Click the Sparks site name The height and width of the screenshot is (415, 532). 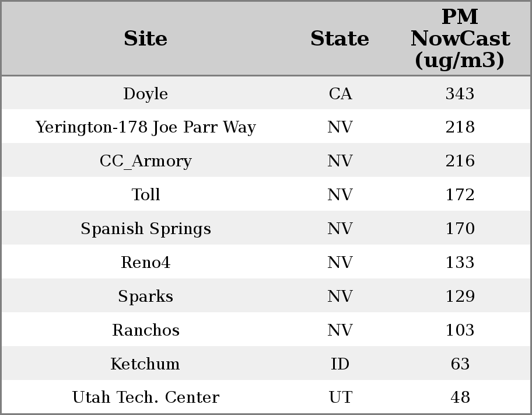[146, 297]
